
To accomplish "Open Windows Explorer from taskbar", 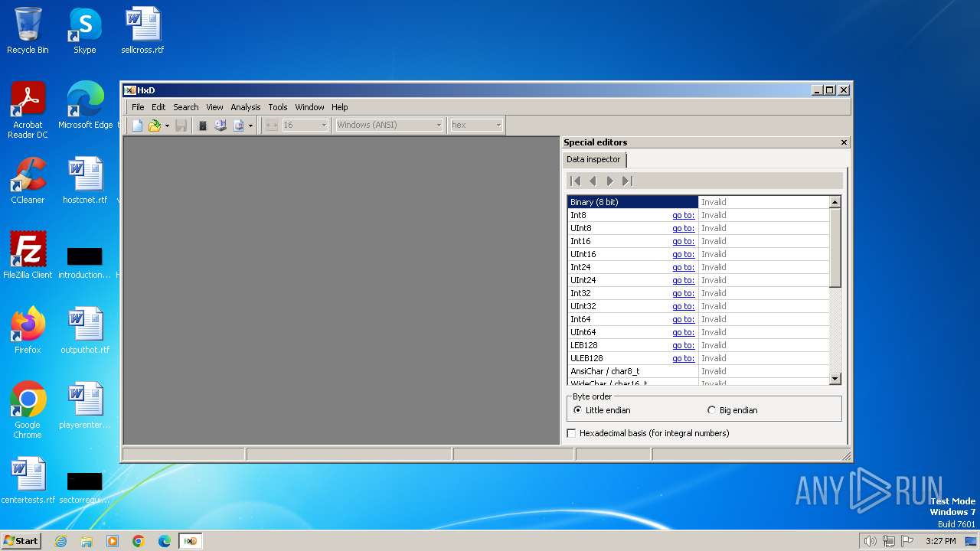I will (x=87, y=541).
